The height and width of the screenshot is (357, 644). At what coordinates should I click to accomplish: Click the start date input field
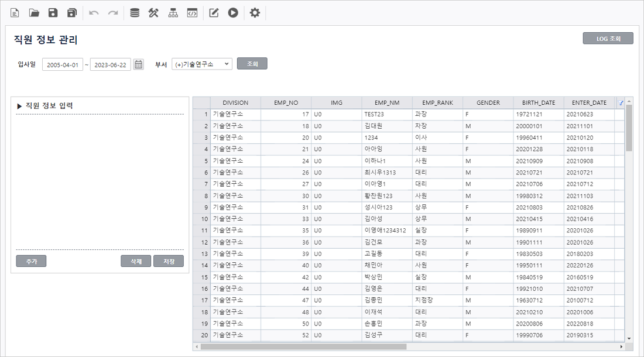tap(63, 64)
